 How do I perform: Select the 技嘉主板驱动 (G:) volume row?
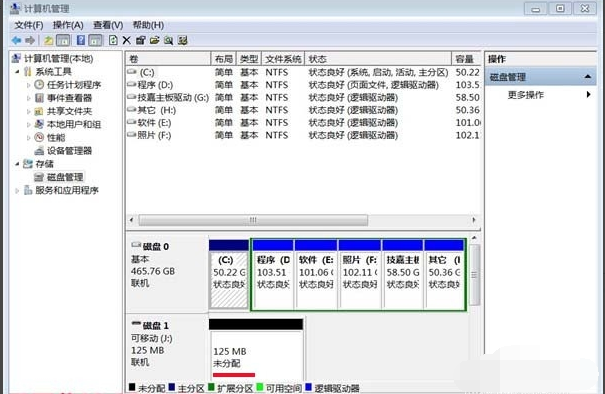pos(303,98)
